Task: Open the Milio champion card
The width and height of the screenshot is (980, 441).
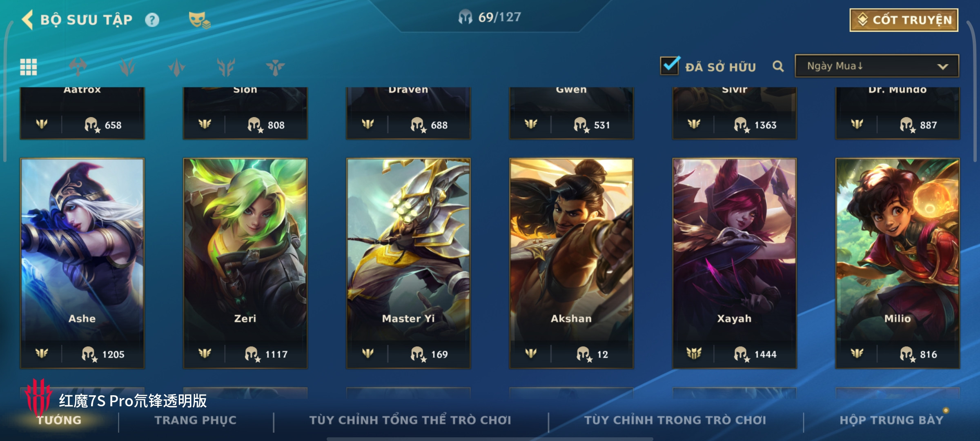Action: tap(898, 263)
